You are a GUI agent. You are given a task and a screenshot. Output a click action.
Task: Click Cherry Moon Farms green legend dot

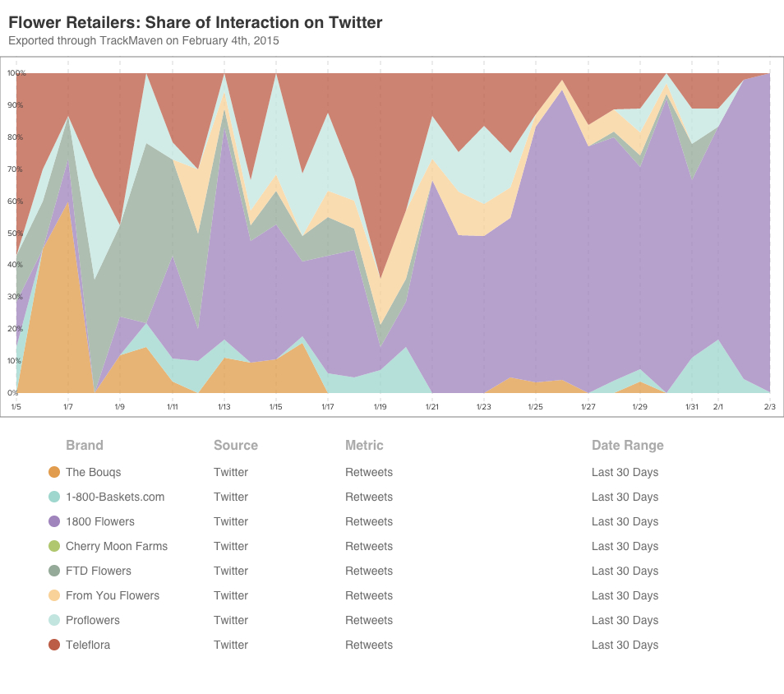(x=54, y=546)
